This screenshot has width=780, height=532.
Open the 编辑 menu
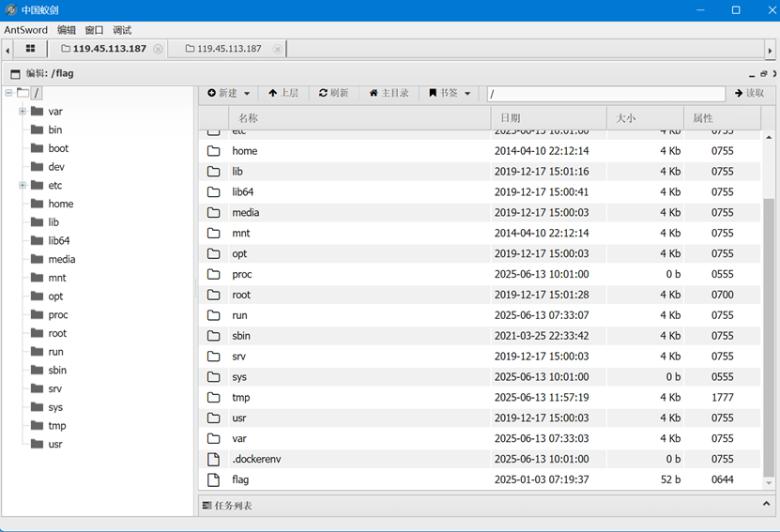67,30
